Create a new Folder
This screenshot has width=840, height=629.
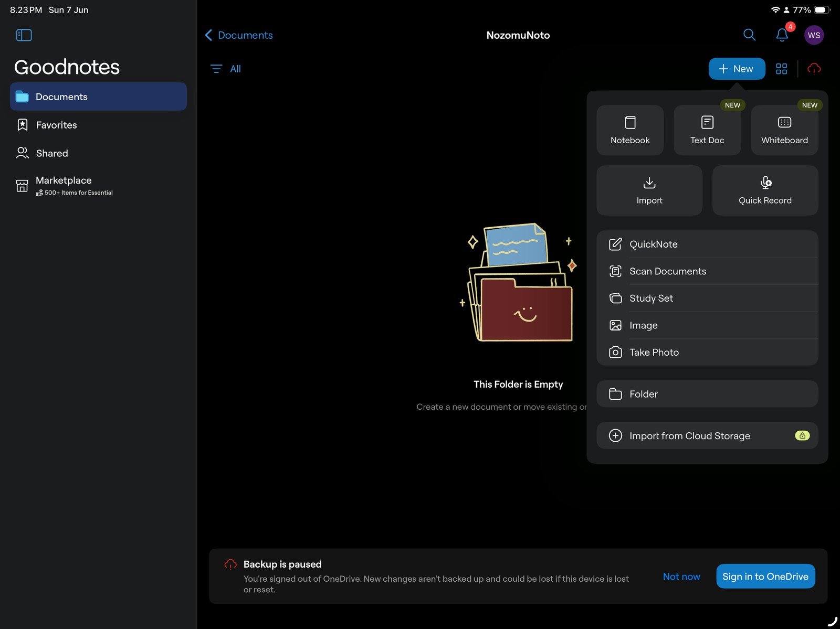click(x=707, y=394)
